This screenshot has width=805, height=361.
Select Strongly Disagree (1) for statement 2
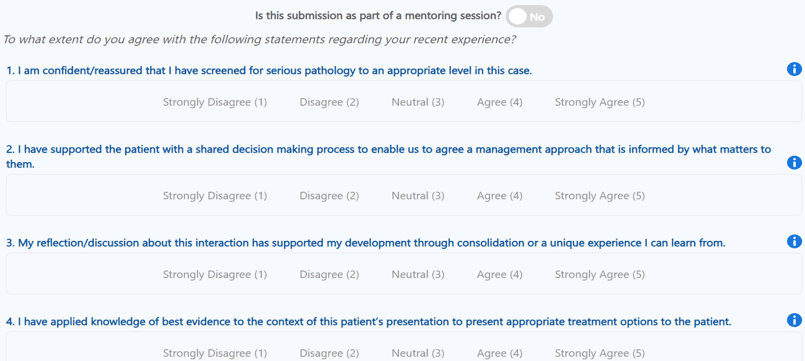(215, 196)
